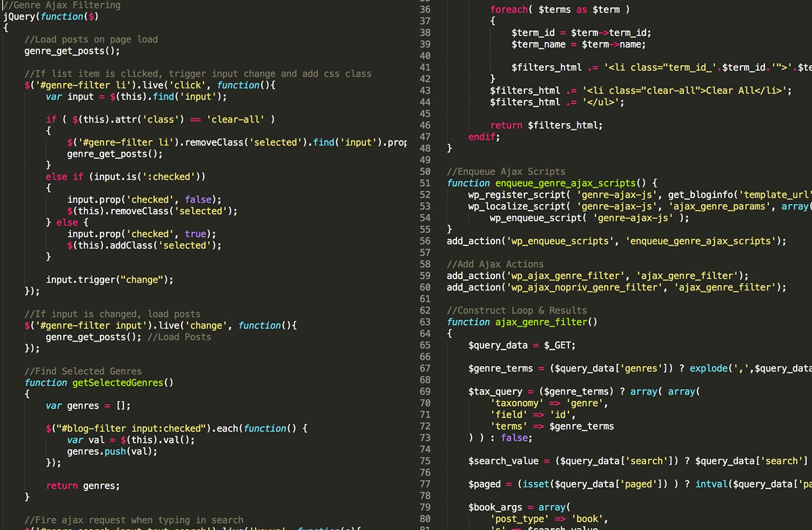This screenshot has width=812, height=530.
Task: Click line 41 with 'term_id_' list item markup
Action: tap(662, 67)
